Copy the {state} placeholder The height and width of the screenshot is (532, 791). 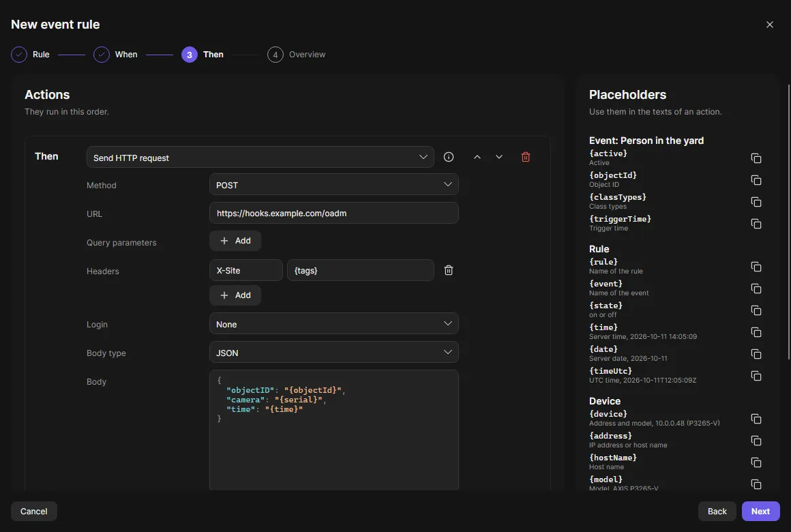coord(756,310)
